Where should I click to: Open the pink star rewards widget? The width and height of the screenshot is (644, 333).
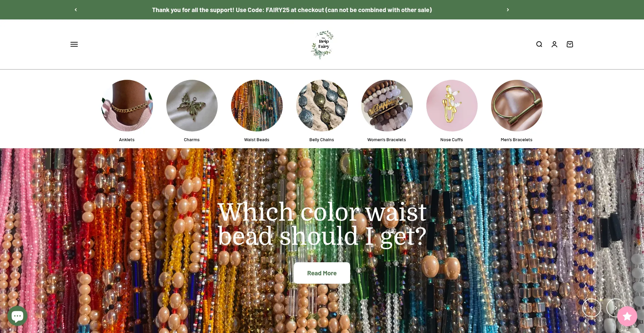627,316
